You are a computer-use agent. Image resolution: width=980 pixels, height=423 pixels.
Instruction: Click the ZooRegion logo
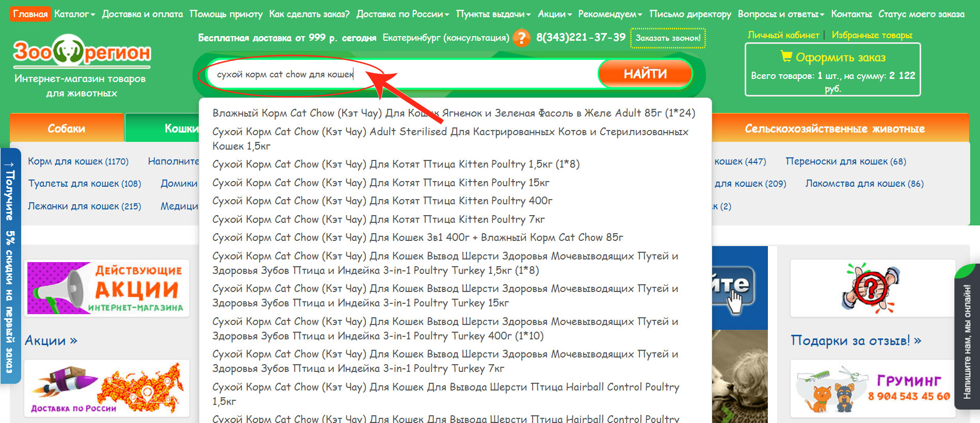(x=82, y=52)
